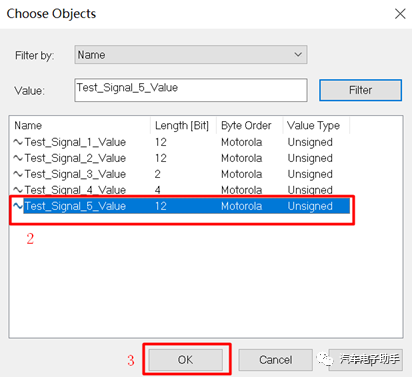Select the Test_Signal_2_Value row
Viewport: 412px width, 377px height.
[x=180, y=158]
